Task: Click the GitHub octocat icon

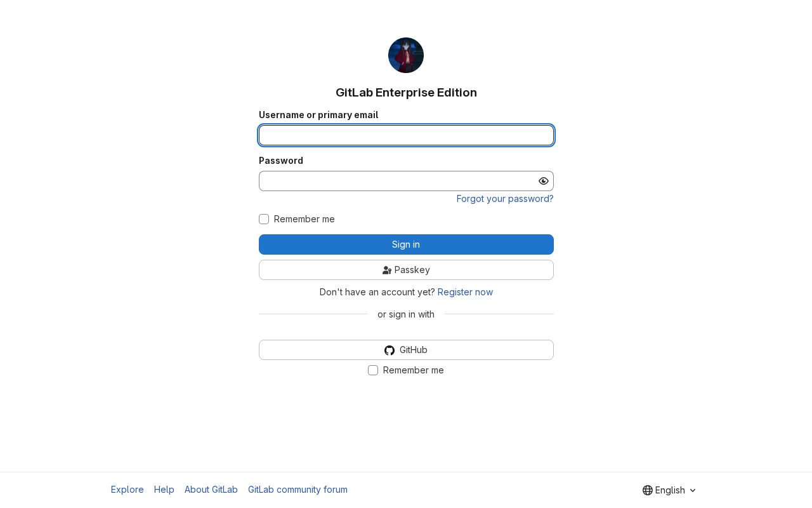Action: [390, 350]
